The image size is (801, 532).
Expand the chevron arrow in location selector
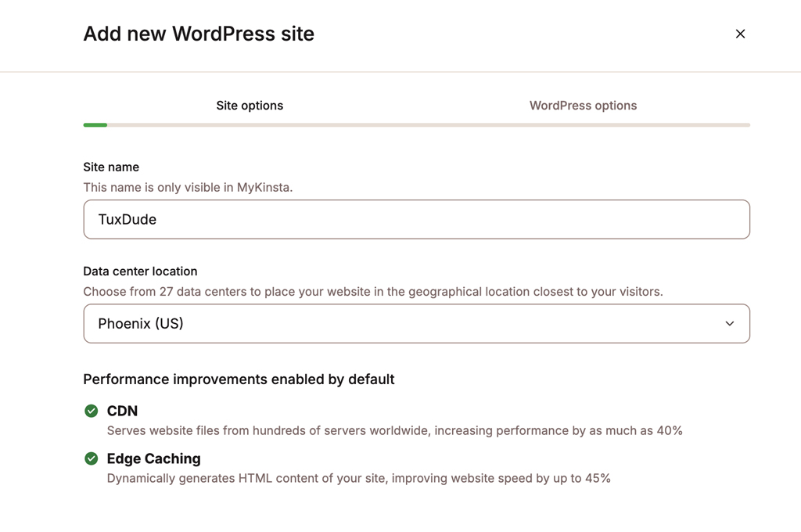(729, 324)
